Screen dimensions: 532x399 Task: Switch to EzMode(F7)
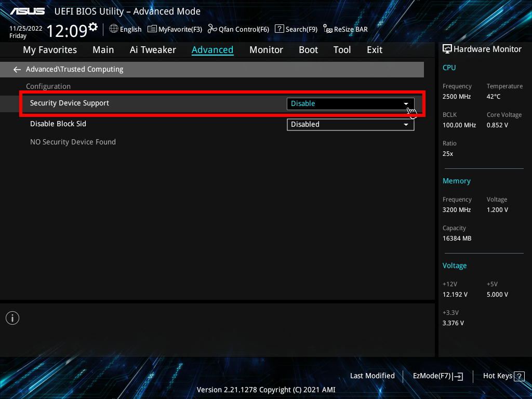(x=438, y=376)
